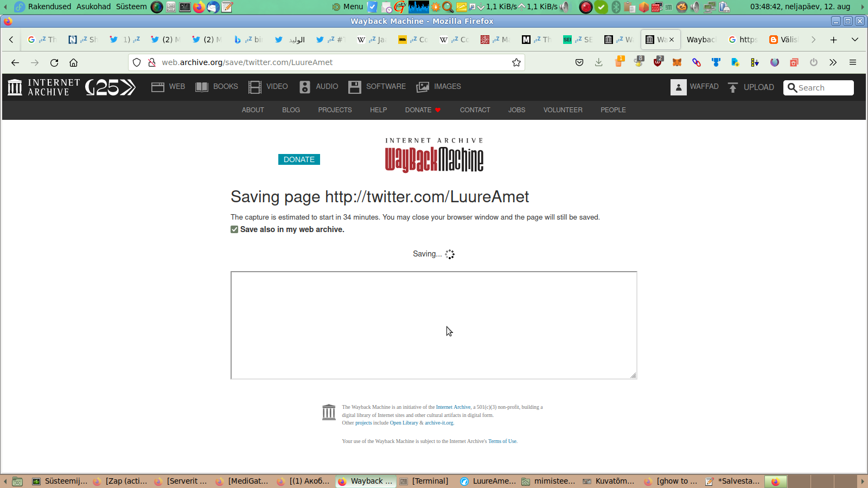Open the Internet Archive Software section
This screenshot has height=488, width=868.
(x=377, y=87)
